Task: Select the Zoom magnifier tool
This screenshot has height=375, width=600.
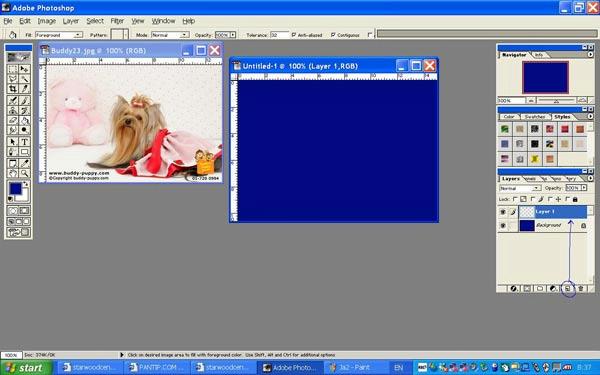Action: 24,173
